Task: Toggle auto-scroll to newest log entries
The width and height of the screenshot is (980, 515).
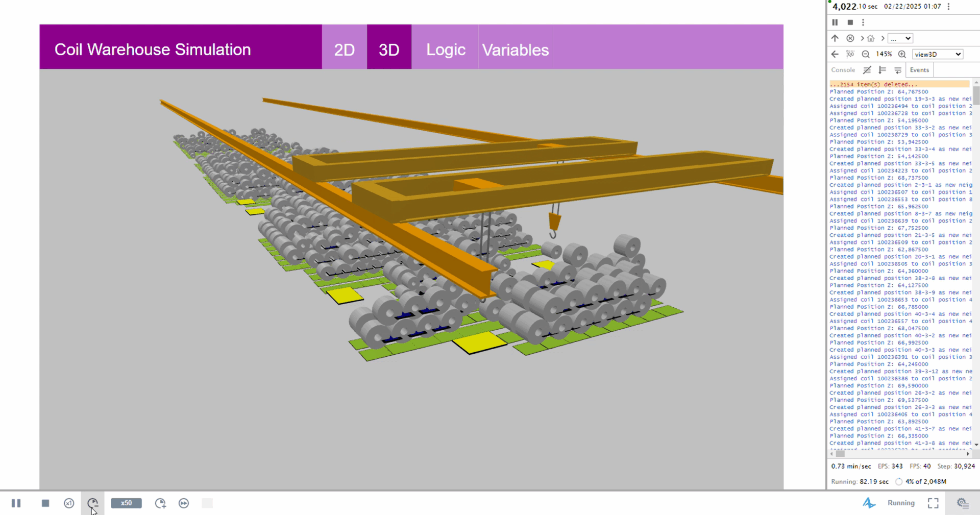Action: pyautogui.click(x=883, y=70)
